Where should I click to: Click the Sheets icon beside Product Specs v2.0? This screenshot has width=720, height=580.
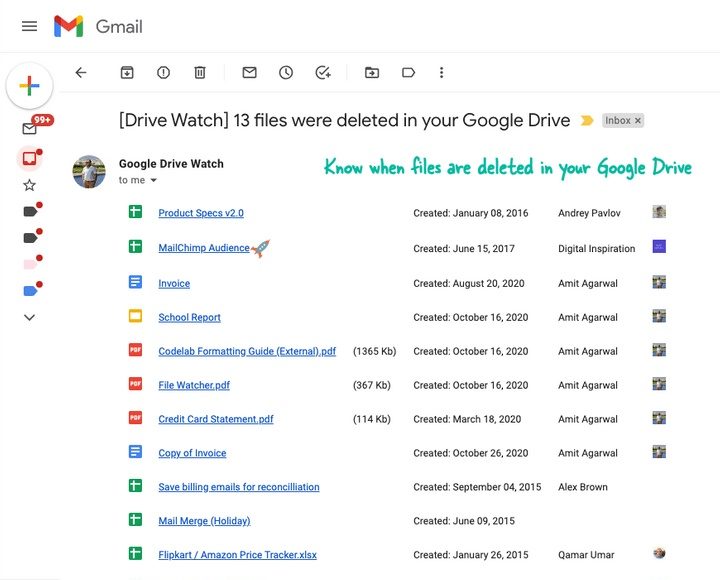[135, 212]
